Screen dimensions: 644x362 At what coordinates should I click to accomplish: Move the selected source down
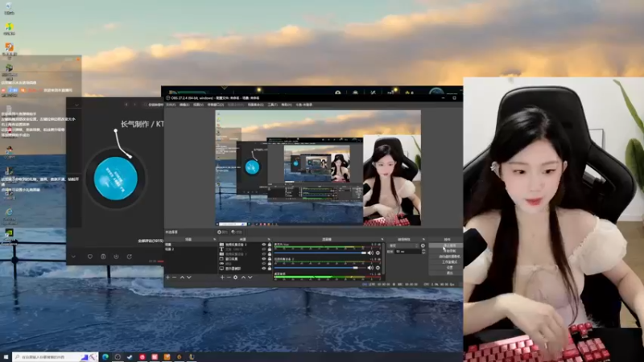coord(250,278)
